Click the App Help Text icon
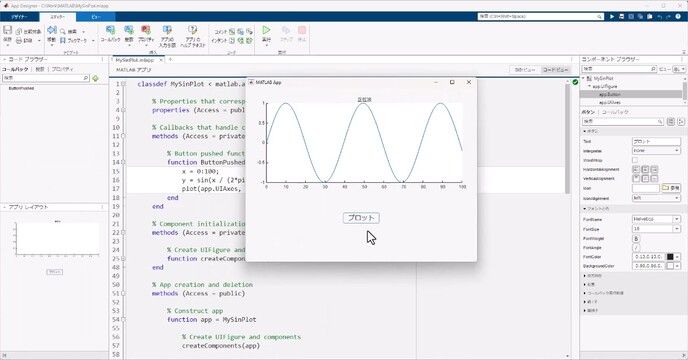688x360 pixels. [x=192, y=30]
